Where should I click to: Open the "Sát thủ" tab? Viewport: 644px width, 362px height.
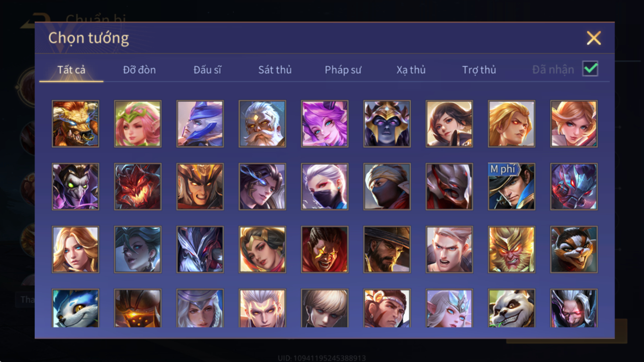tap(275, 70)
